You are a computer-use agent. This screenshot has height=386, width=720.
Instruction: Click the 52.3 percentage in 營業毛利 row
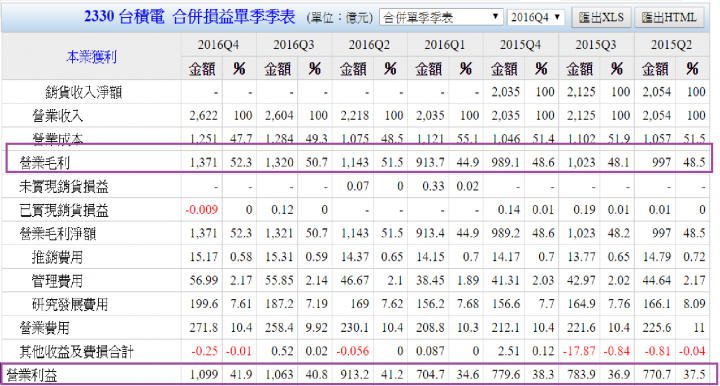(241, 162)
